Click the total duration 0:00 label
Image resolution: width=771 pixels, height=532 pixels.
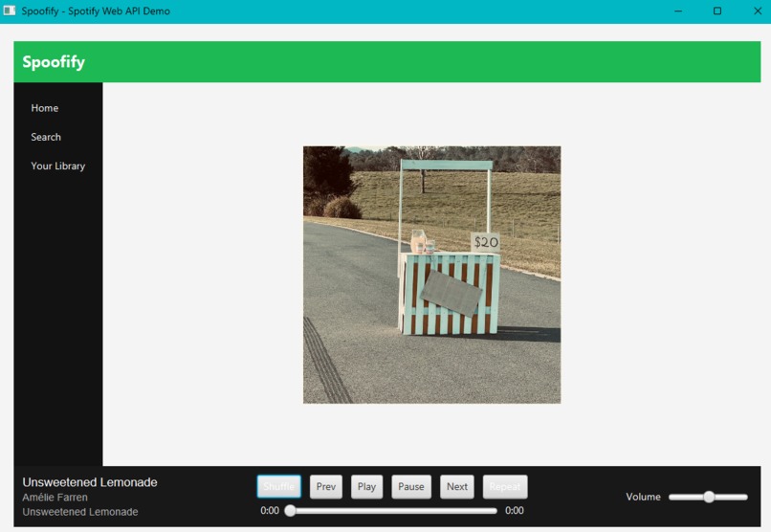[515, 511]
